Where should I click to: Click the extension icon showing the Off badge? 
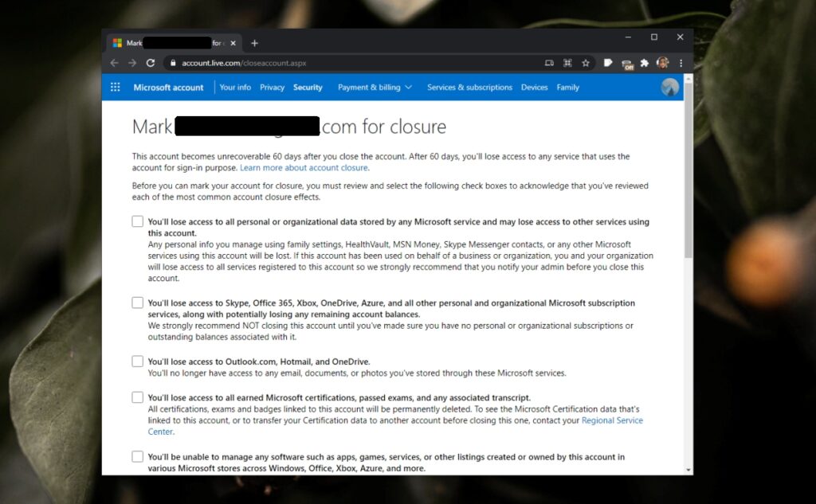coord(627,62)
